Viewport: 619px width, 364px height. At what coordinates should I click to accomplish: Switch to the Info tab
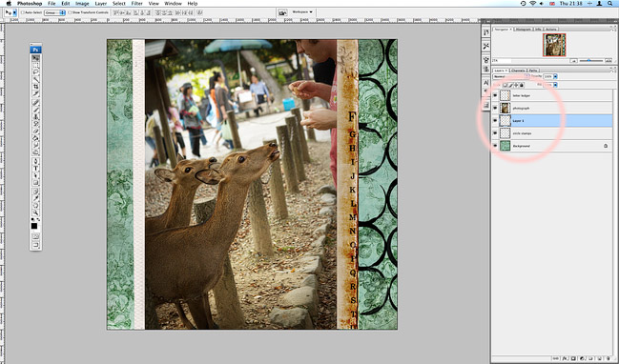pyautogui.click(x=538, y=30)
